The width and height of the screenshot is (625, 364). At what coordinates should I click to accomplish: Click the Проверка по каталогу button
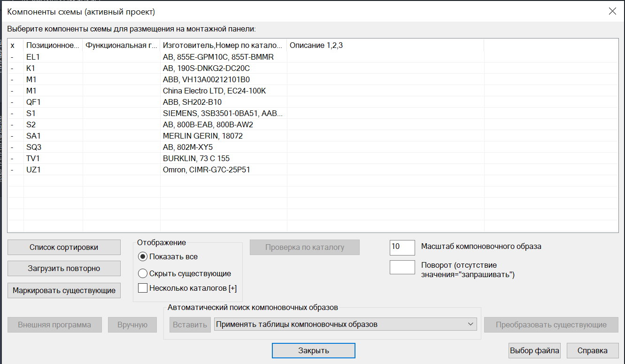[x=305, y=248]
